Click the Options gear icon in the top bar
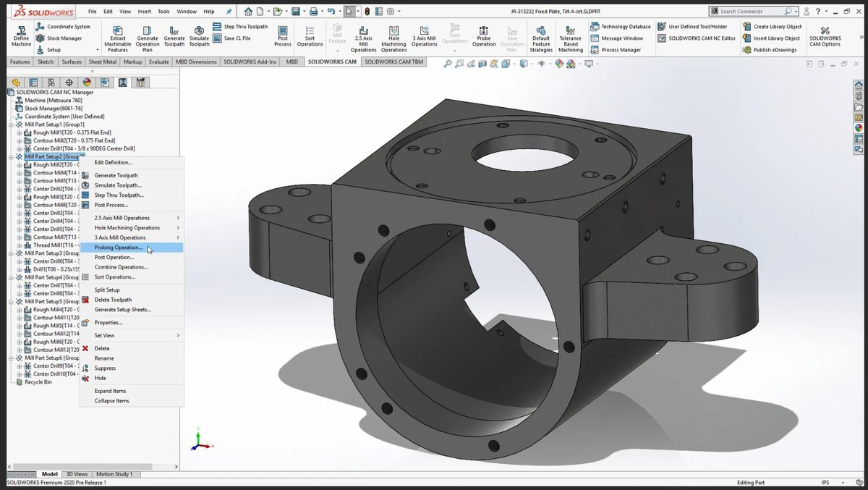This screenshot has width=868, height=490. (391, 12)
